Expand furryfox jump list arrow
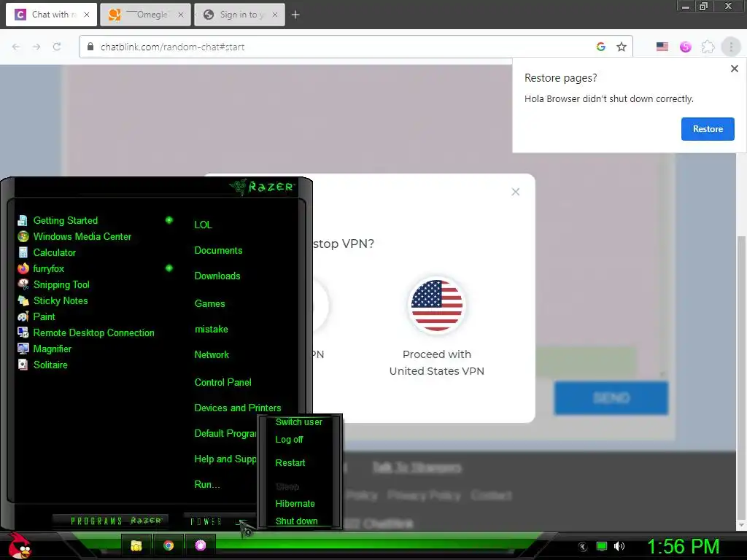Viewport: 747px width, 560px height. click(169, 268)
